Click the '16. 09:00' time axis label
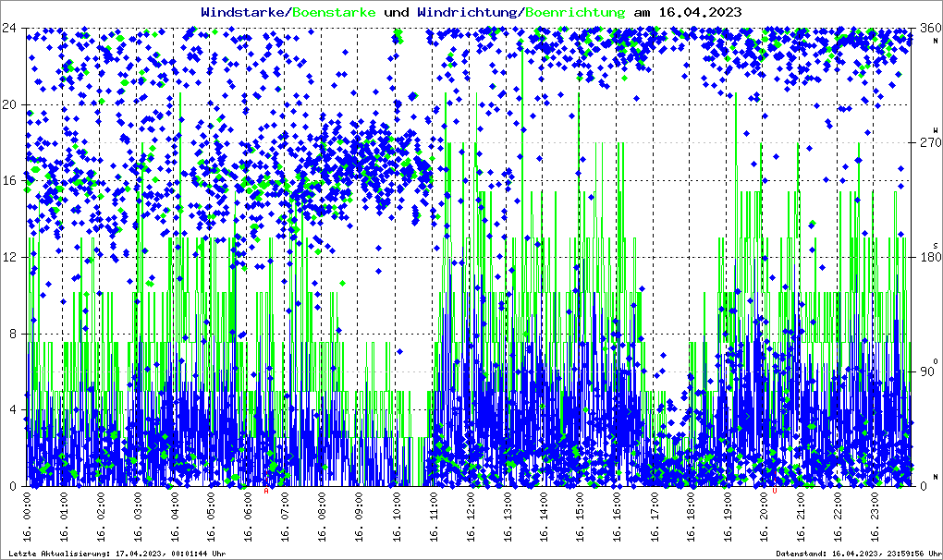943x560 pixels. click(x=358, y=517)
